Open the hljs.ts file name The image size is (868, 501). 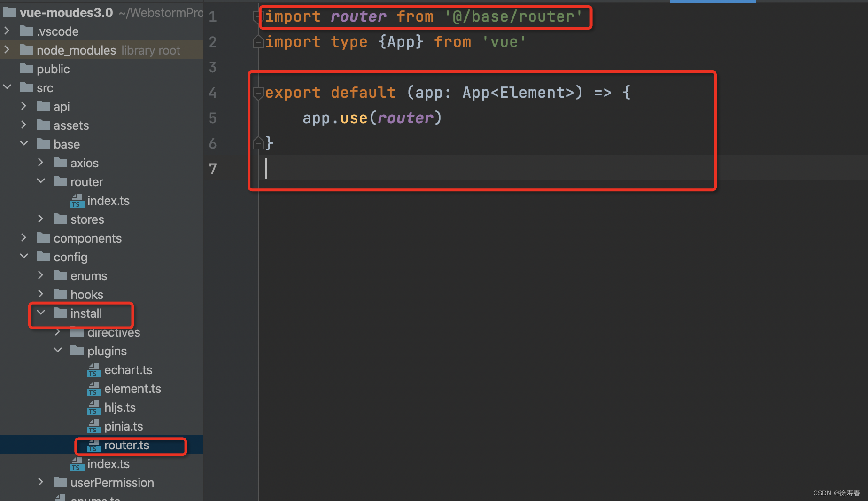[120, 407]
